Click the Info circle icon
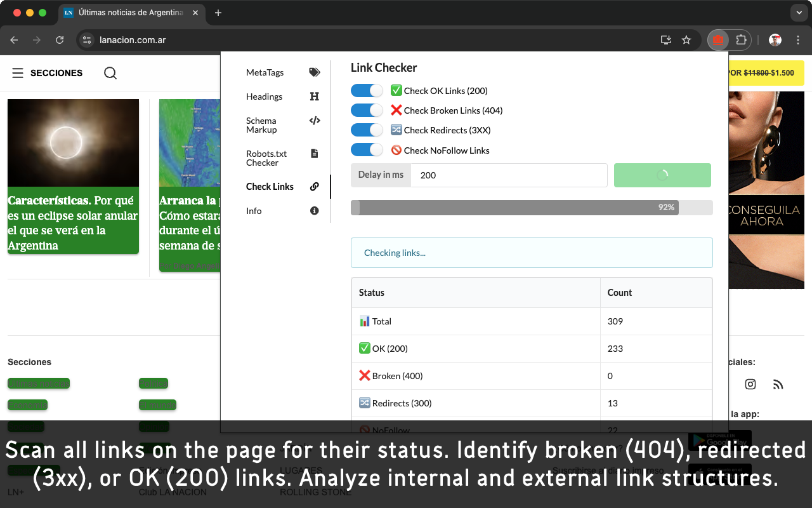This screenshot has height=508, width=812. [314, 211]
